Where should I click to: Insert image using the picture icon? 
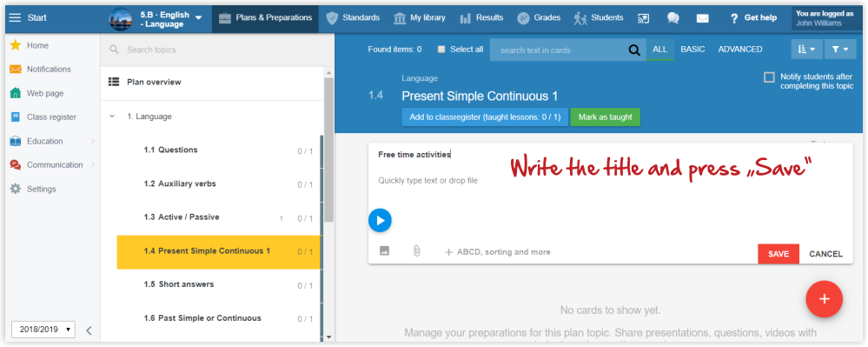[384, 250]
